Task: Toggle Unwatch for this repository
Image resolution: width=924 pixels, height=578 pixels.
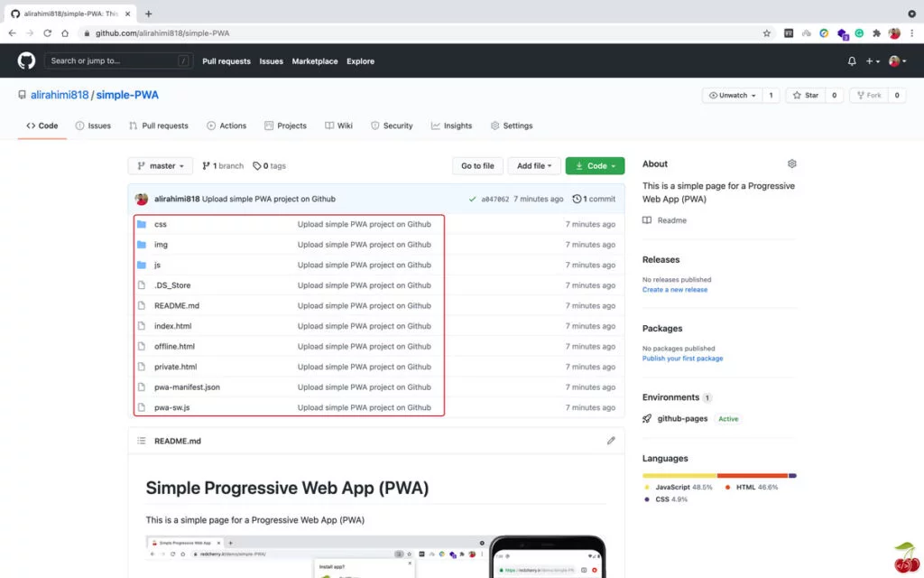Action: [731, 95]
